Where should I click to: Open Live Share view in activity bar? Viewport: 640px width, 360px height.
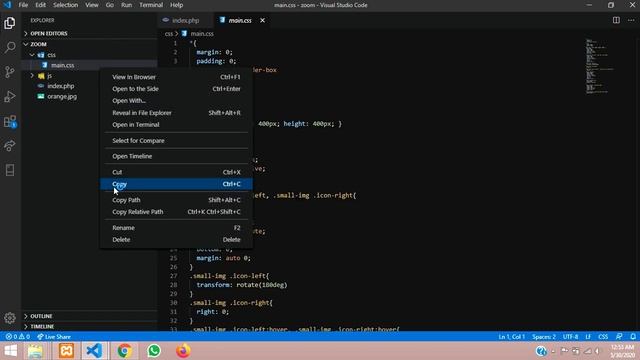10,146
